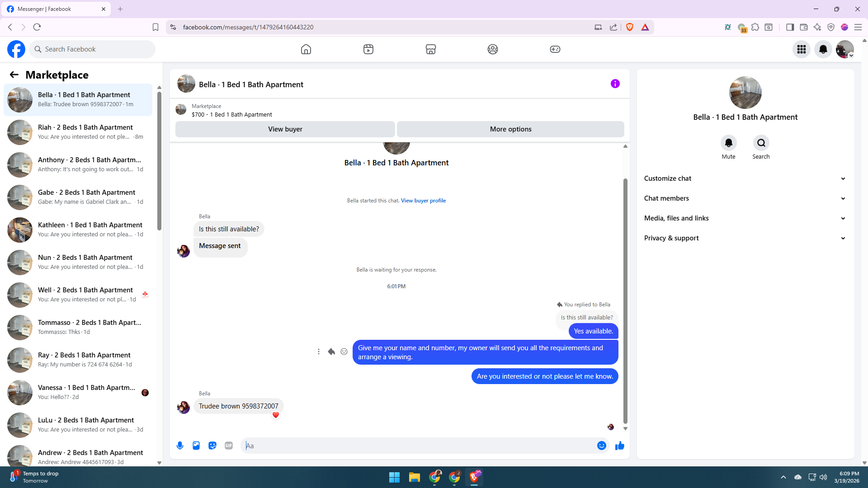Mute this conversation with bell icon
The width and height of the screenshot is (868, 488).
728,143
